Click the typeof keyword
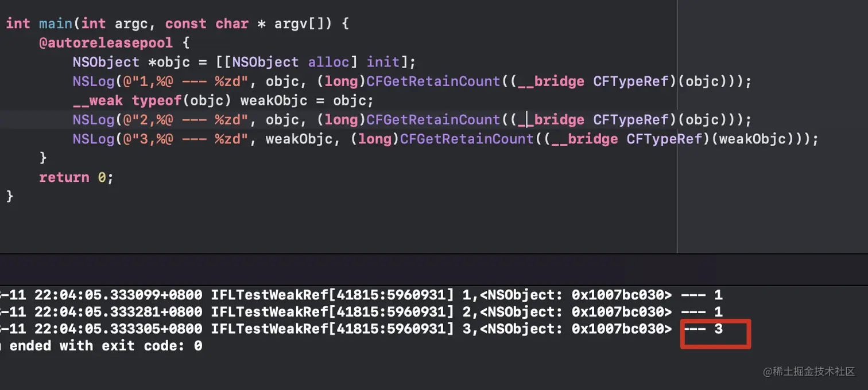 pos(157,101)
